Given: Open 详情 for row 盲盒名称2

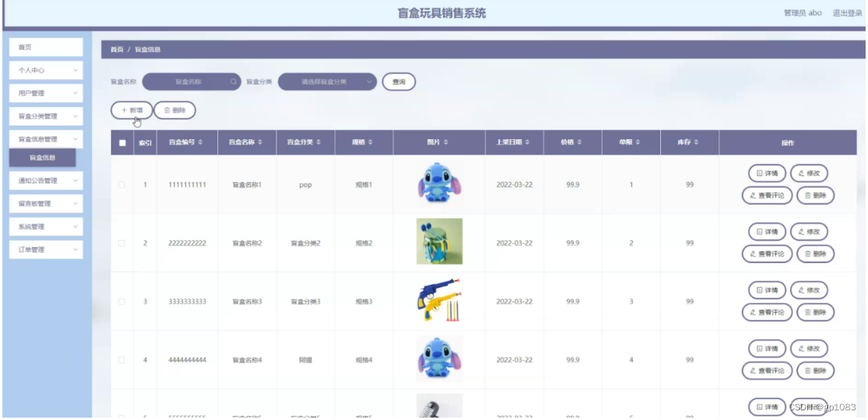Looking at the screenshot, I should [766, 232].
